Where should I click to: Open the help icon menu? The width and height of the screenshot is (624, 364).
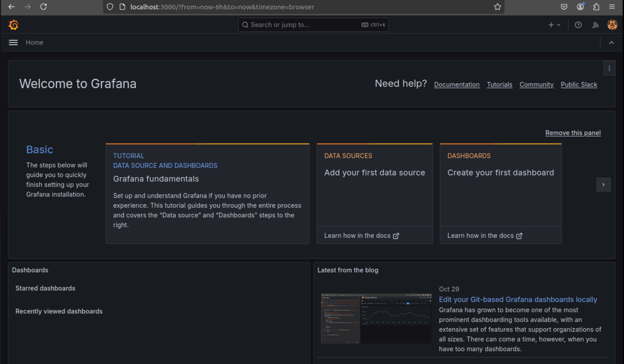click(578, 25)
